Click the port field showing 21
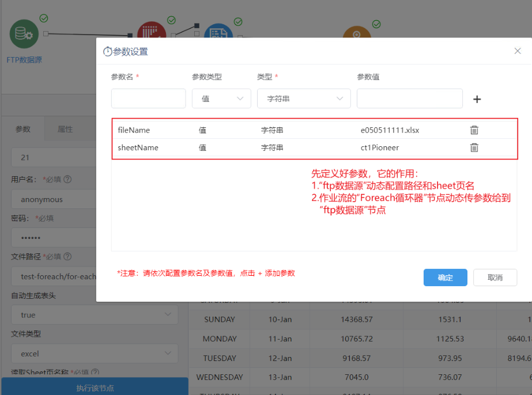This screenshot has width=532, height=395. coord(54,157)
